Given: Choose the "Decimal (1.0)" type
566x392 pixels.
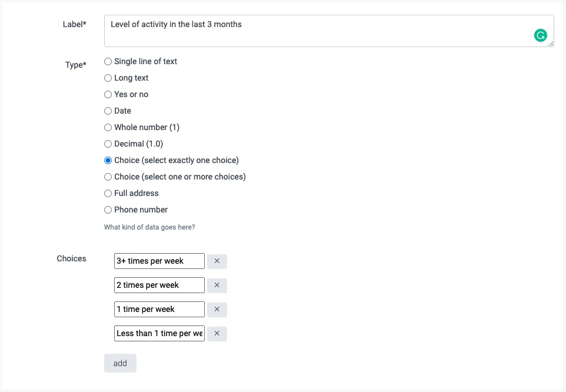Looking at the screenshot, I should 108,144.
